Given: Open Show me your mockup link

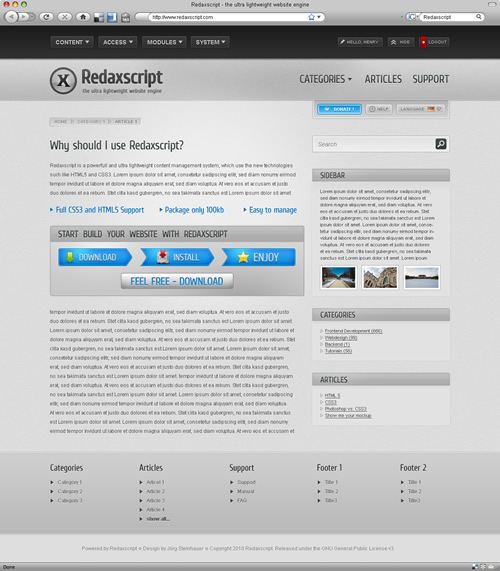Looking at the screenshot, I should pos(348,416).
